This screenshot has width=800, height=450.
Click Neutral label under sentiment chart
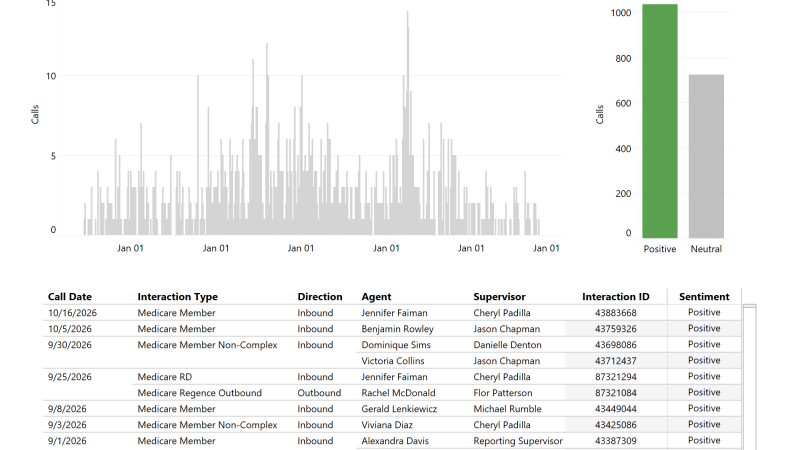[706, 249]
